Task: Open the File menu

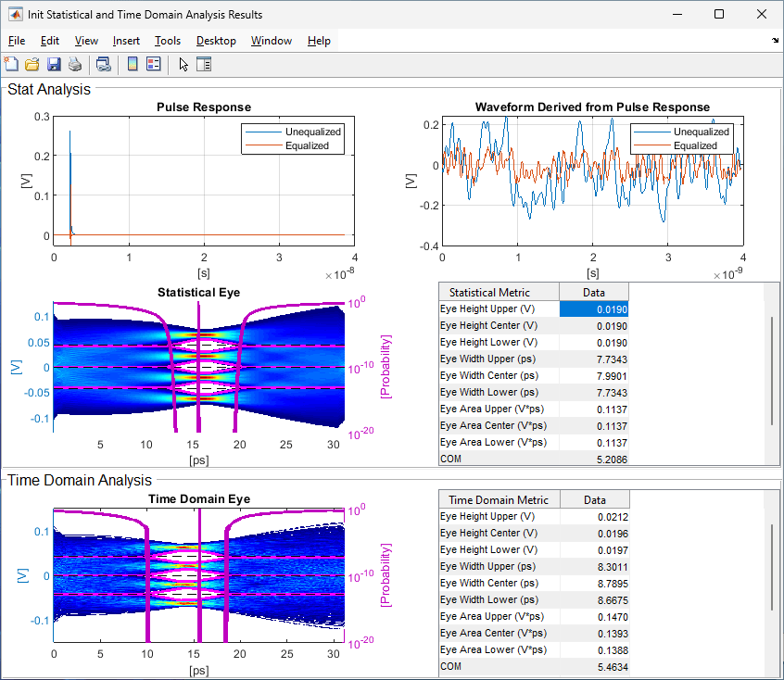Action: point(17,41)
